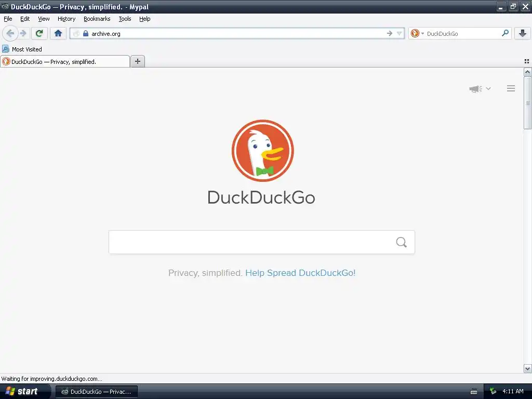Viewport: 532px width, 399px height.
Task: Click the DuckDuckGo taskbar window button
Action: (x=96, y=392)
